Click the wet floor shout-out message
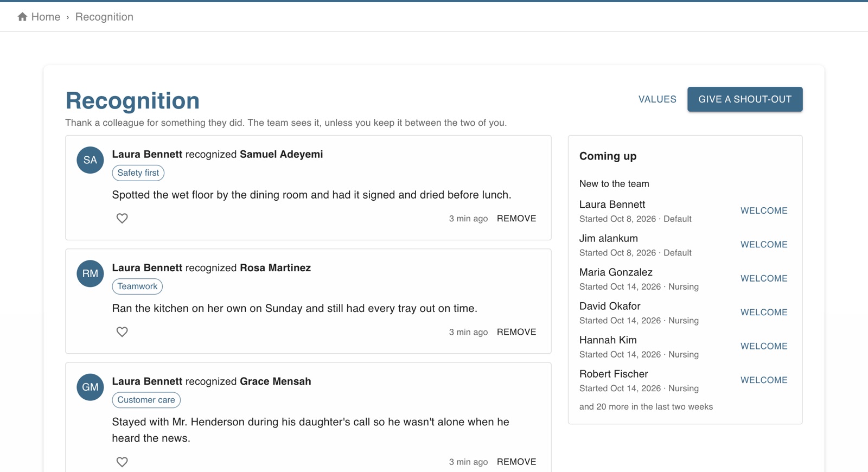This screenshot has width=868, height=472. 311,195
